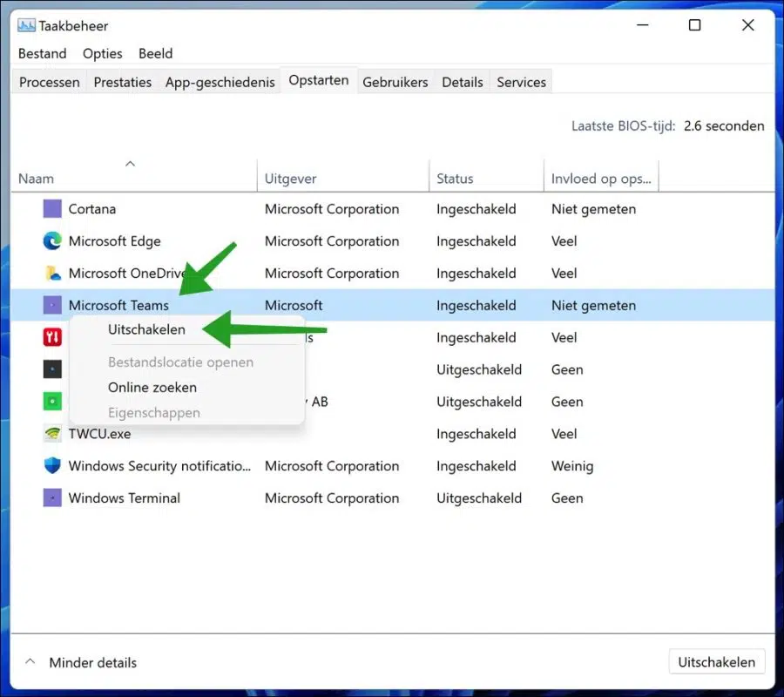Screen dimensions: 784x697
Task: Select Online zoeken in context menu
Action: click(152, 388)
